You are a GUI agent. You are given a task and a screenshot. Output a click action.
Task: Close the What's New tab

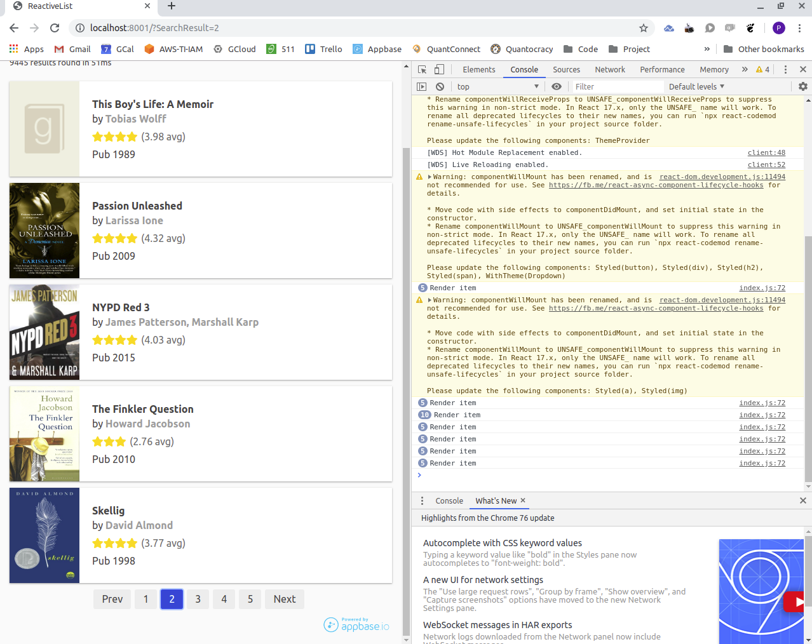[523, 500]
